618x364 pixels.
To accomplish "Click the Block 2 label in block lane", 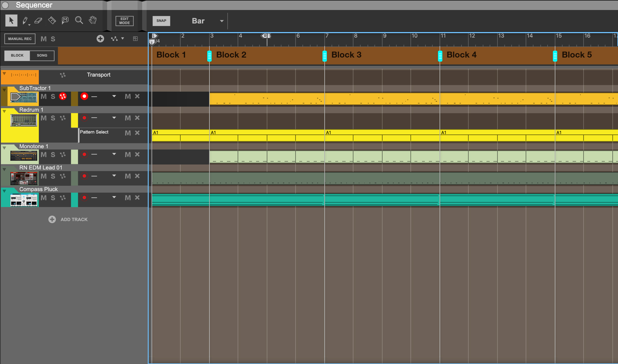I will pyautogui.click(x=231, y=55).
